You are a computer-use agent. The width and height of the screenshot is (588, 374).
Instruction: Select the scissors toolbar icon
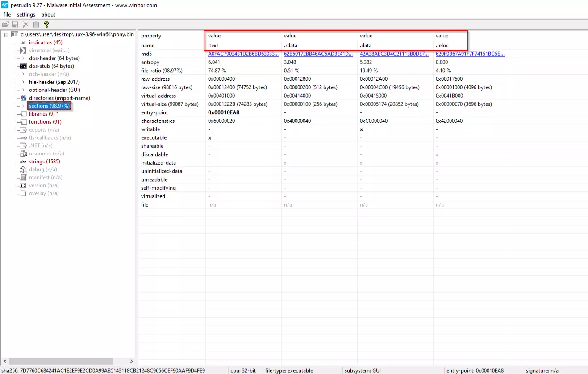coord(25,25)
